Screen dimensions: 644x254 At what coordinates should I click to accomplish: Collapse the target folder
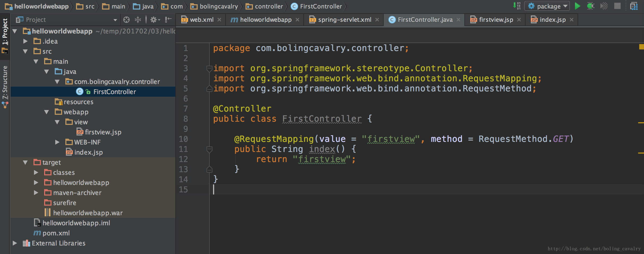tap(26, 162)
